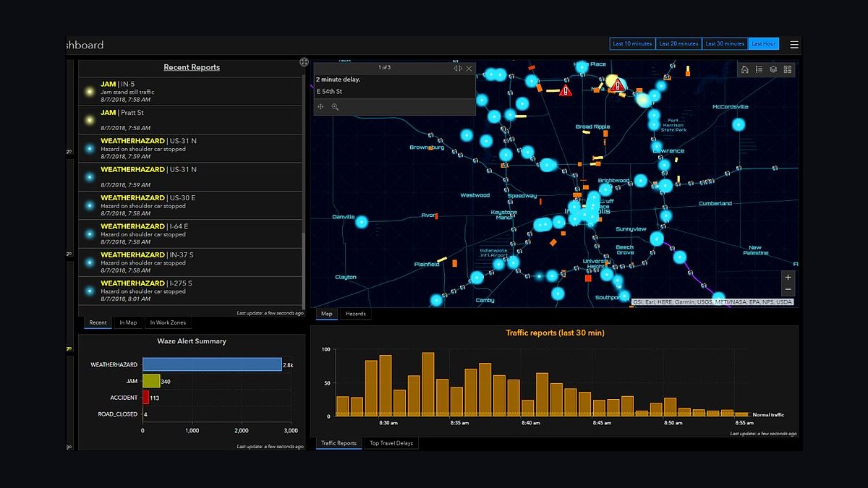868x488 pixels.
Task: Click blue marker of I-64 E report
Action: click(x=90, y=234)
